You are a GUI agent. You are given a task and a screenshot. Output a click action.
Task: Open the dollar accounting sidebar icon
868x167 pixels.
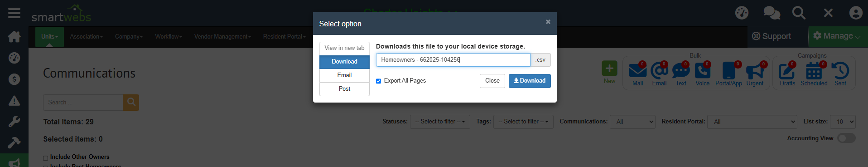[14, 79]
